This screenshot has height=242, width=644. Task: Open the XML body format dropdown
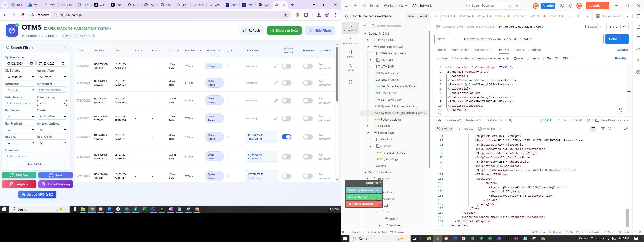(568, 58)
